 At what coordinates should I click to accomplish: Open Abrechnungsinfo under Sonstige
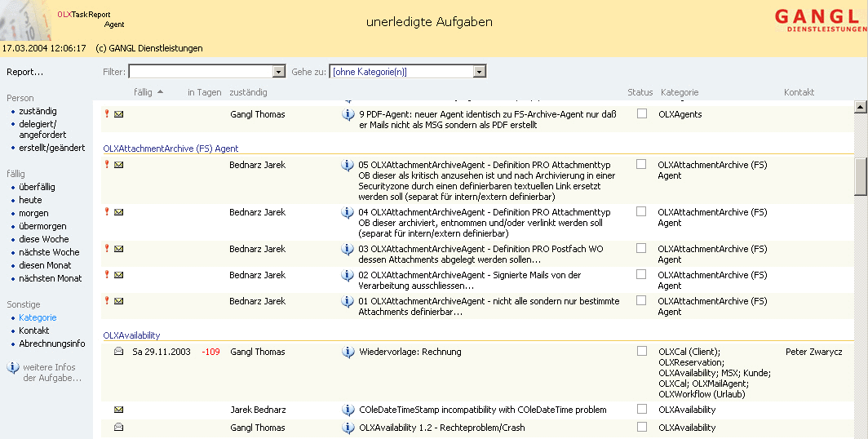[52, 344]
